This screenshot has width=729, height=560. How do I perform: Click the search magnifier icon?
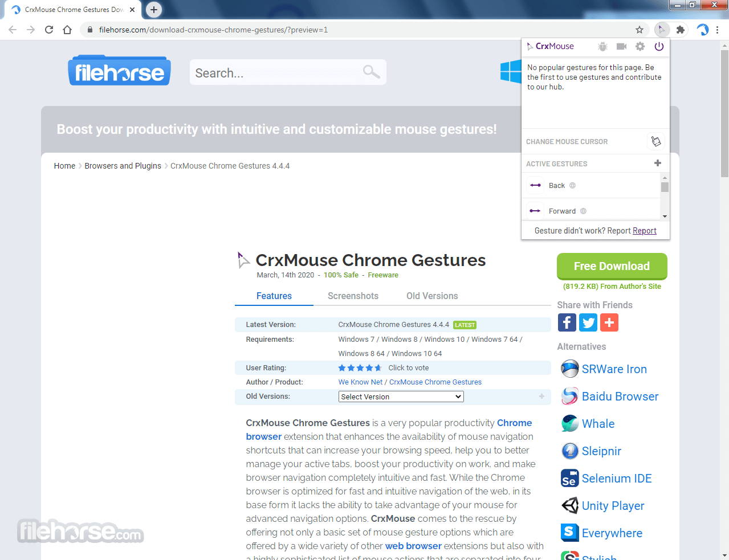click(x=371, y=72)
